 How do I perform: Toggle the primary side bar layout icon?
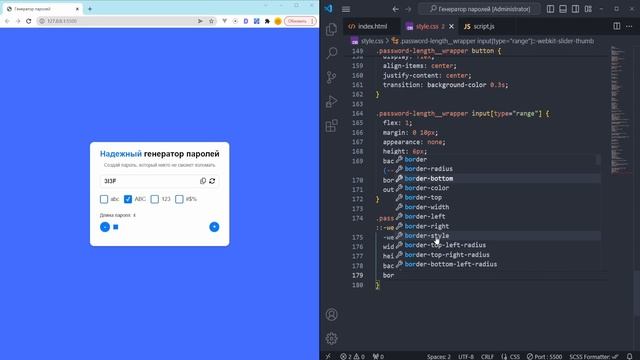tap(550, 9)
